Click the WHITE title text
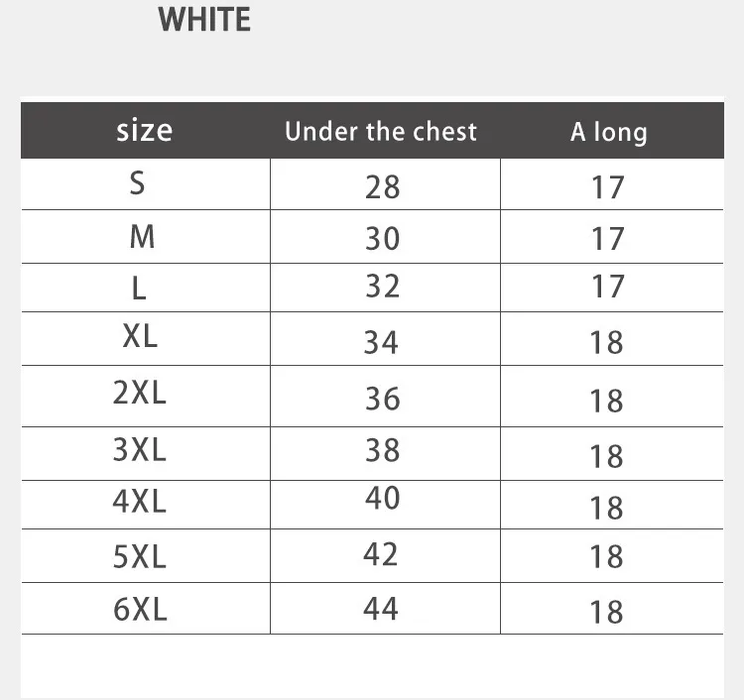The width and height of the screenshot is (744, 700). [204, 20]
